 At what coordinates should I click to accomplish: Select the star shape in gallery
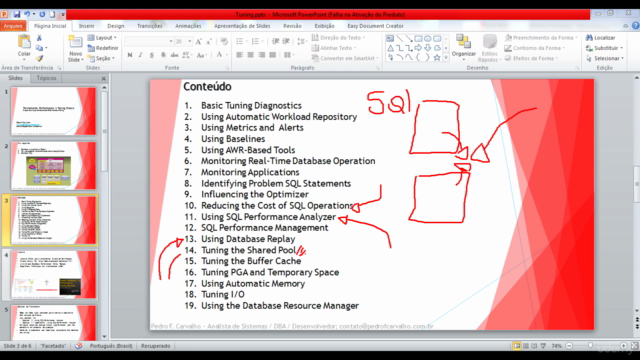click(437, 58)
